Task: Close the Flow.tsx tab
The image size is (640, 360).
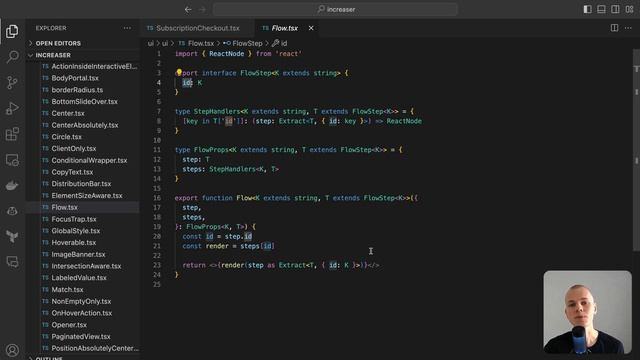Action: point(311,28)
